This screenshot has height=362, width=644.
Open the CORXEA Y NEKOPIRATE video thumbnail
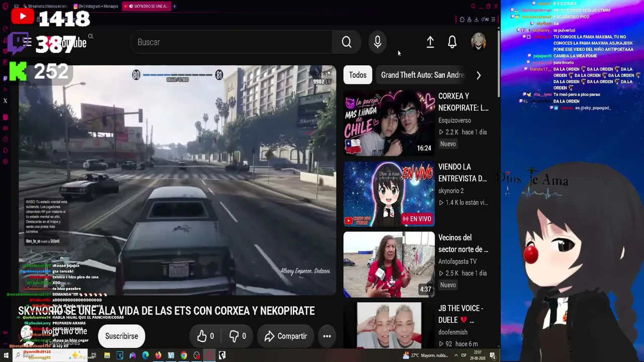point(389,123)
